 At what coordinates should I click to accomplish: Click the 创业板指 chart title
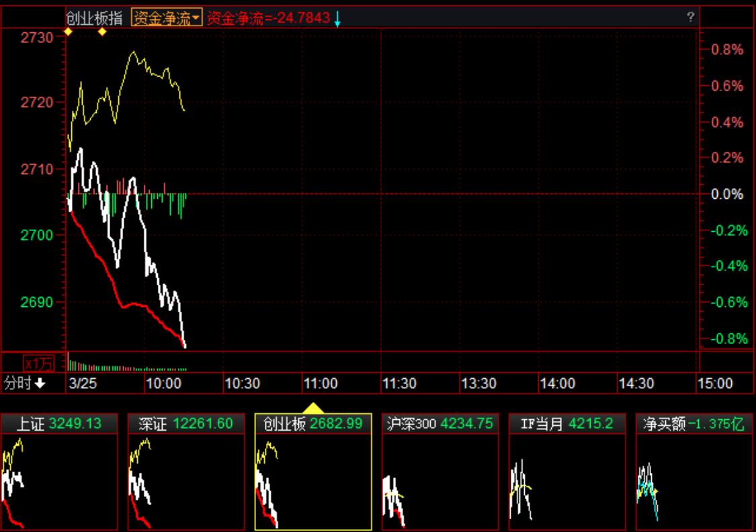pos(96,18)
